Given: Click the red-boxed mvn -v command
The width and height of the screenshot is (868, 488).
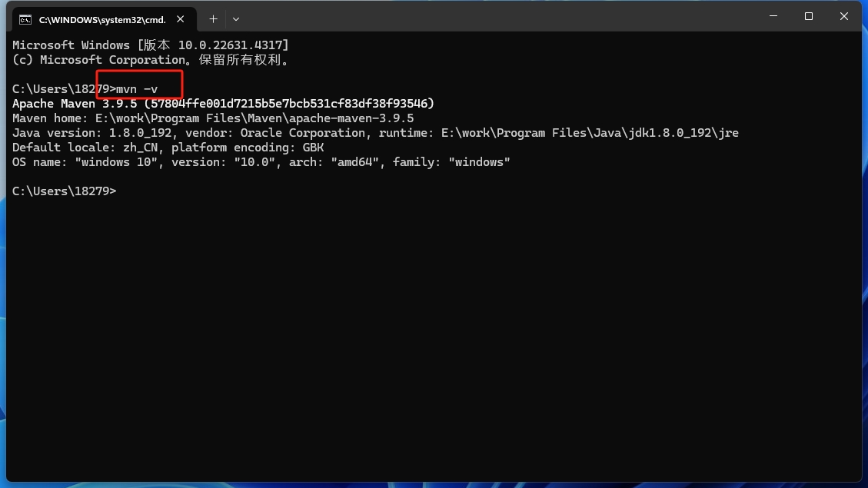Looking at the screenshot, I should [137, 89].
